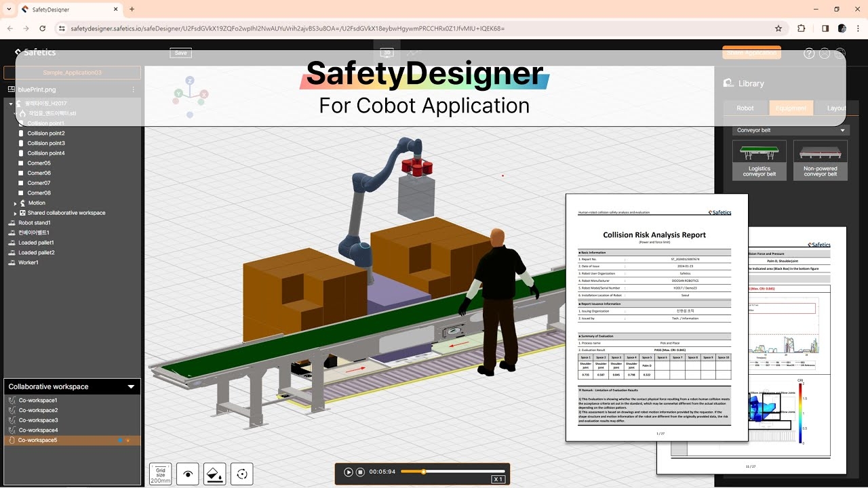Go back with the browser back arrow
The image size is (868, 488).
10,28
